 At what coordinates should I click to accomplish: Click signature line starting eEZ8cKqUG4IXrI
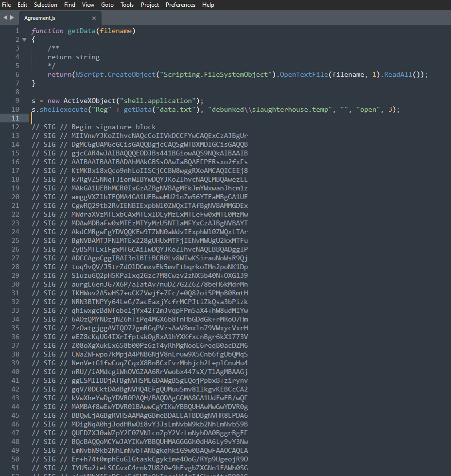(159, 337)
